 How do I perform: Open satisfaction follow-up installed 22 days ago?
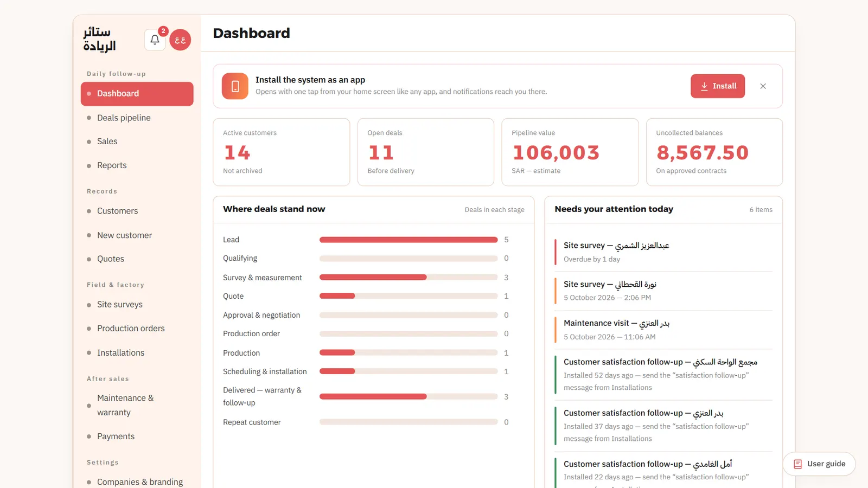tap(663, 472)
